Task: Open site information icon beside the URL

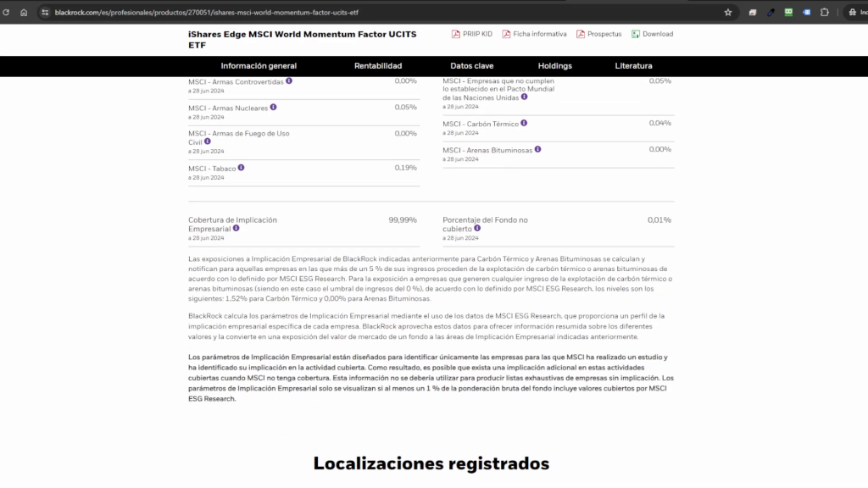Action: [45, 12]
